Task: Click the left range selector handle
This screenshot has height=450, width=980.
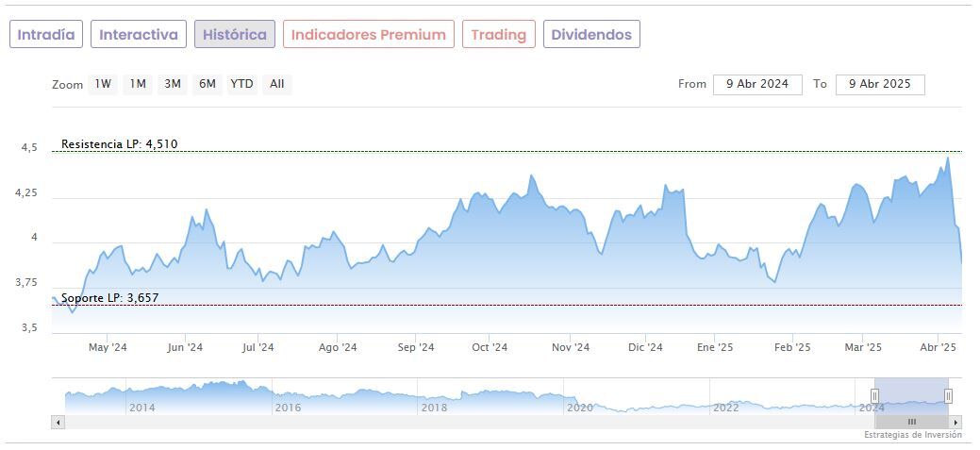Action: pyautogui.click(x=874, y=396)
